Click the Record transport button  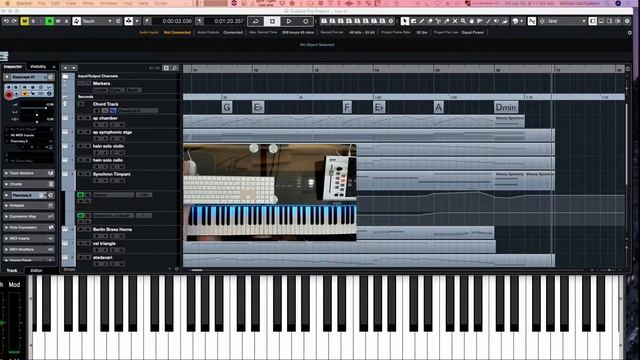point(306,21)
